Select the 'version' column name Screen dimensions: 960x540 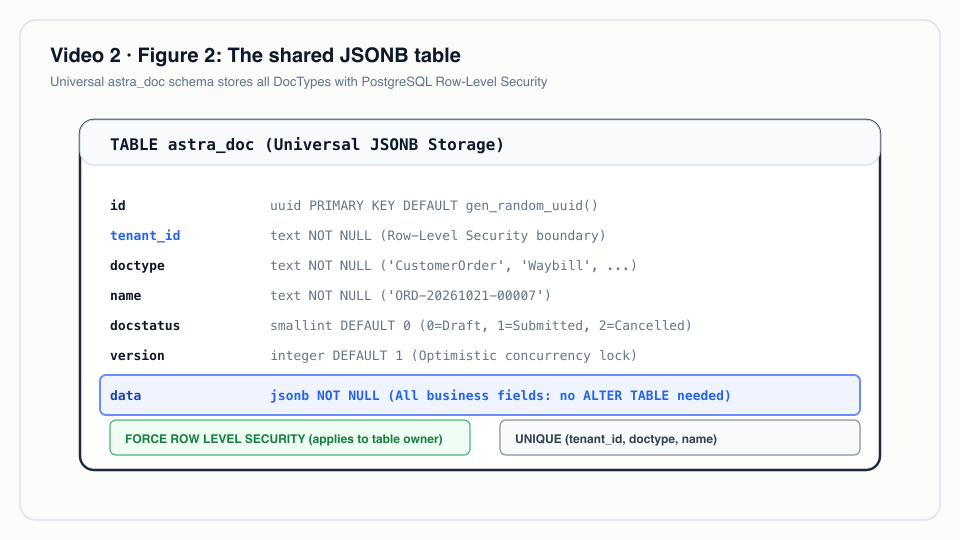point(137,355)
